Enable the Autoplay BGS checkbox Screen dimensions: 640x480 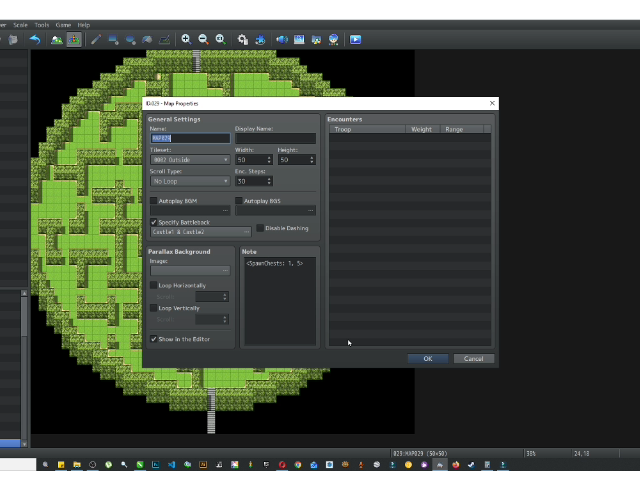tap(239, 201)
